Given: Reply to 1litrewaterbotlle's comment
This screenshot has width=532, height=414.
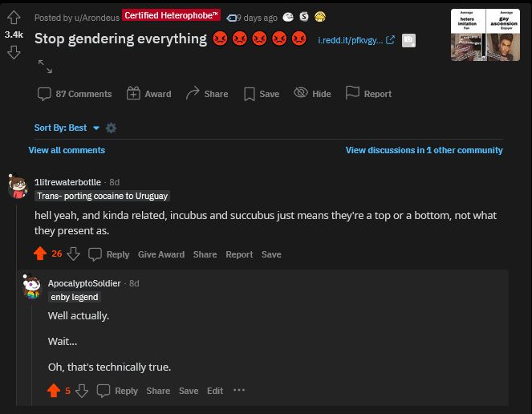Looking at the screenshot, I should tap(109, 254).
